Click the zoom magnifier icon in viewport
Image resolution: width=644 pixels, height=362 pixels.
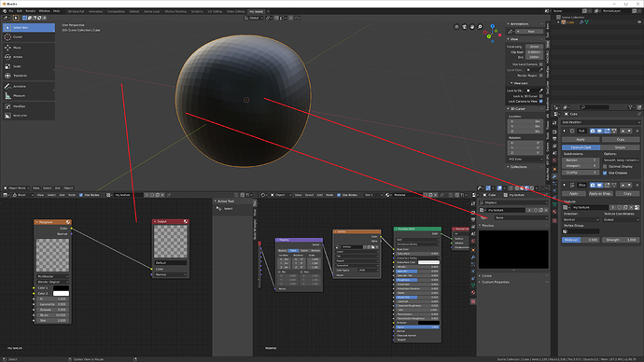pos(480,27)
